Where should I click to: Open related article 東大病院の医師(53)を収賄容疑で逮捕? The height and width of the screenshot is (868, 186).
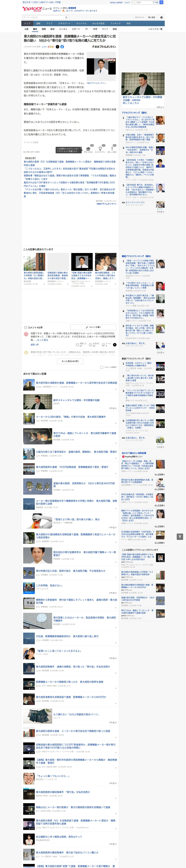pyautogui.click(x=70, y=163)
